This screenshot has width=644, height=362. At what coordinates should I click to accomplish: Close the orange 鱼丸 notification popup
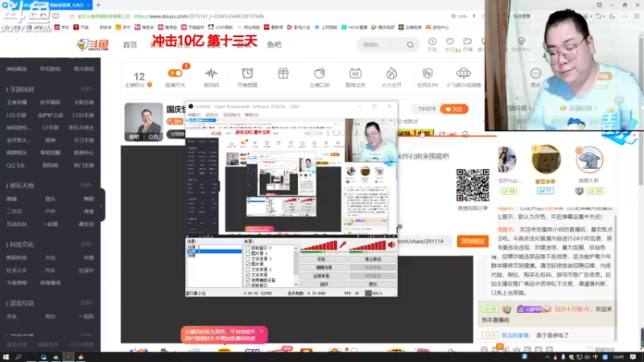pyautogui.click(x=261, y=331)
